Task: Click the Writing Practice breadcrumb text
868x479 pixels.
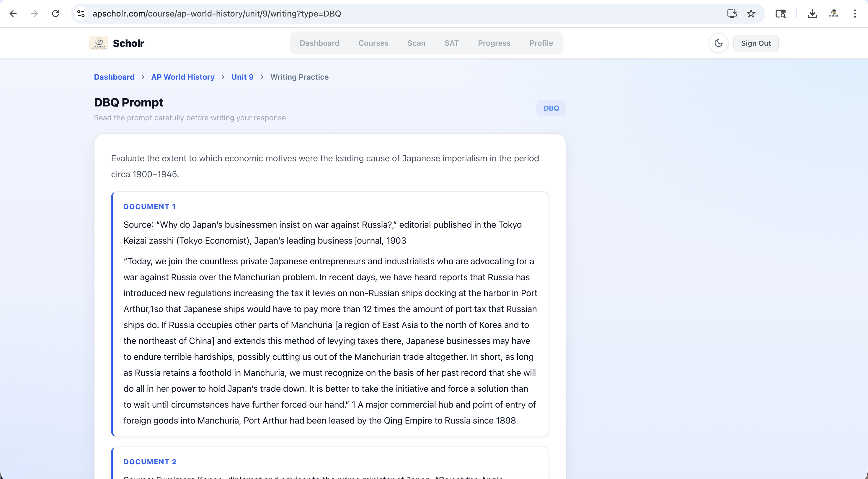Action: pos(299,77)
